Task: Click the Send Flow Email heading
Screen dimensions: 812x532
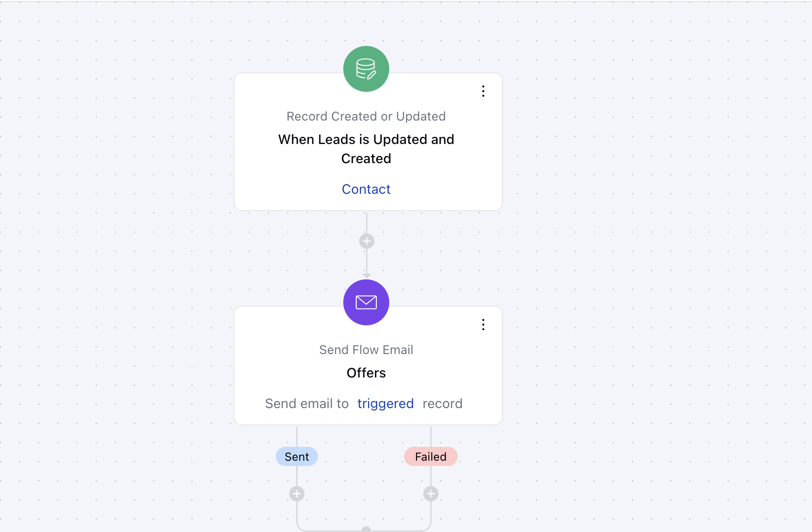Action: click(366, 350)
